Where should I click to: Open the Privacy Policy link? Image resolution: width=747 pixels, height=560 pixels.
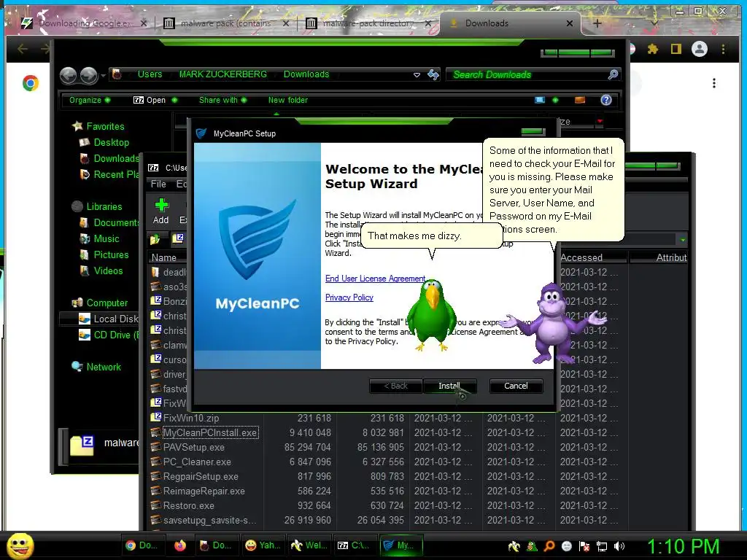click(x=349, y=297)
